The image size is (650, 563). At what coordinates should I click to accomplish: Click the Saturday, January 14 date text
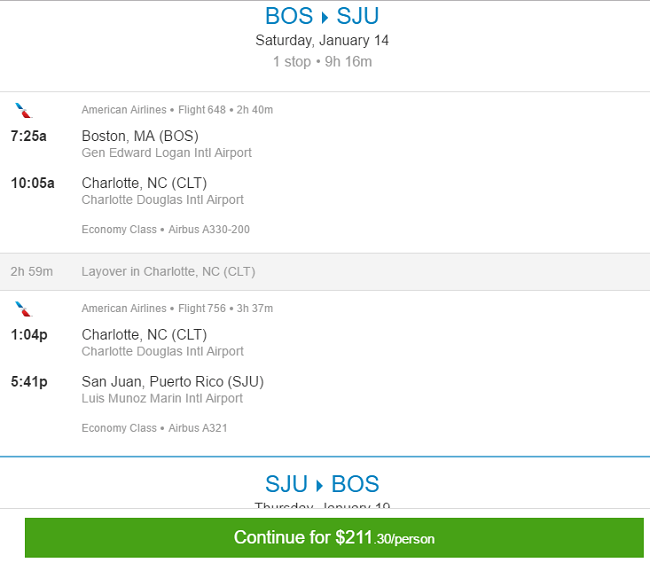click(322, 40)
